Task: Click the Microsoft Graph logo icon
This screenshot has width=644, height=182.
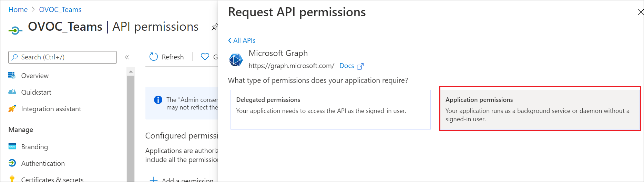Action: (236, 60)
